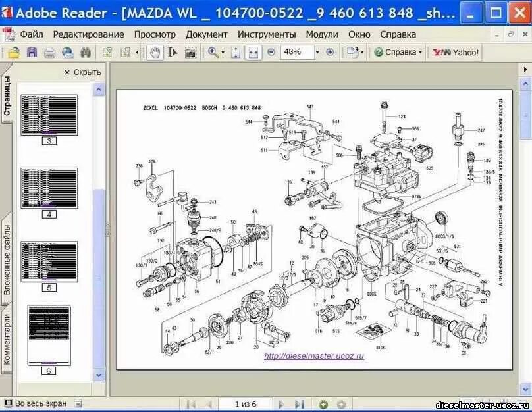
Task: Expand the arrow beside the snapshot tool
Action: point(137,53)
